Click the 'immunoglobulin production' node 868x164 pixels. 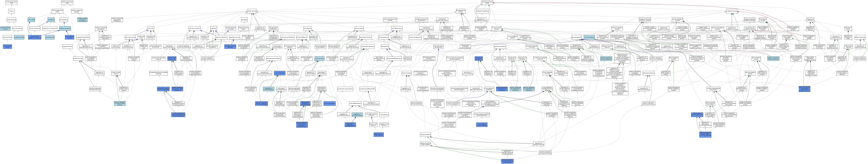(x=489, y=89)
